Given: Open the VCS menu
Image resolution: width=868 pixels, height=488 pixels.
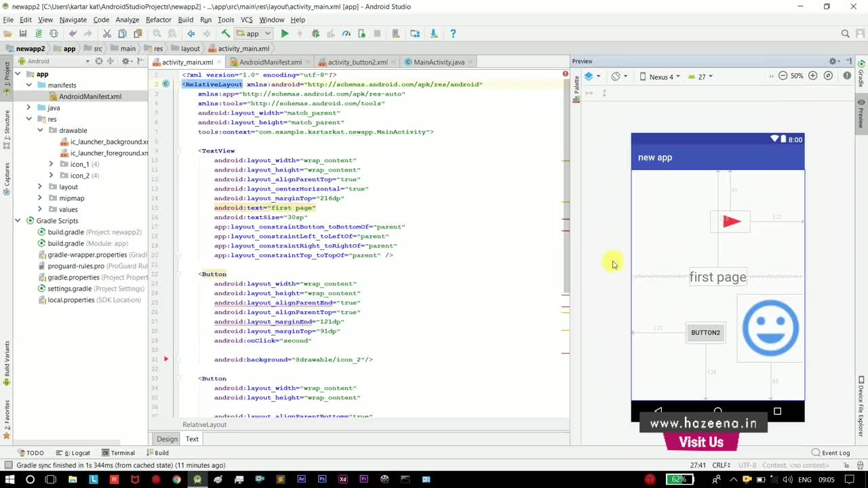Looking at the screenshot, I should (247, 20).
